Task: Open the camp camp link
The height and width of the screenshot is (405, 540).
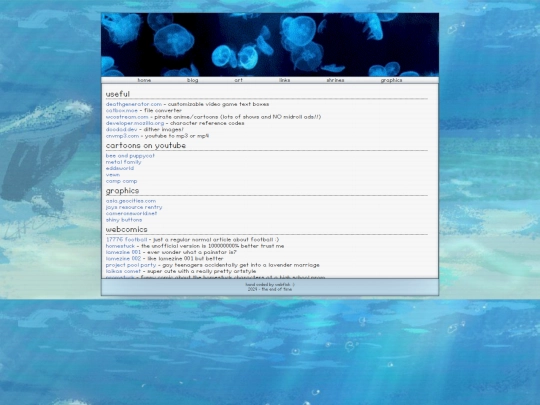Action: point(122,181)
